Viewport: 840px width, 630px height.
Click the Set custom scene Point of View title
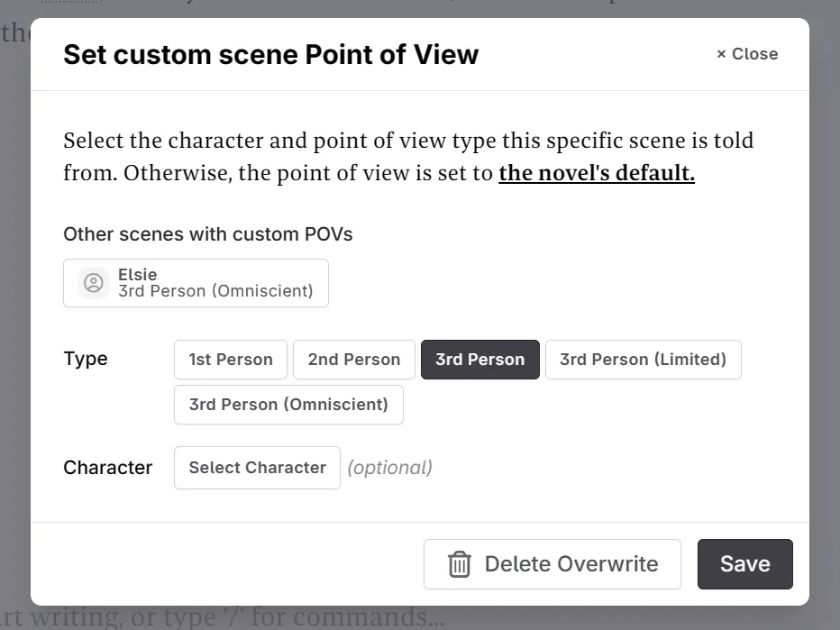pyautogui.click(x=269, y=54)
